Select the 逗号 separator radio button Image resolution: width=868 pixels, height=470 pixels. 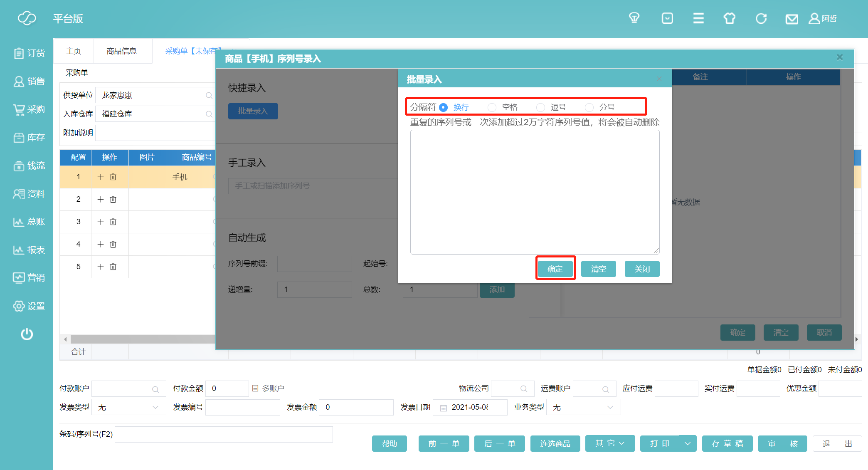click(541, 107)
